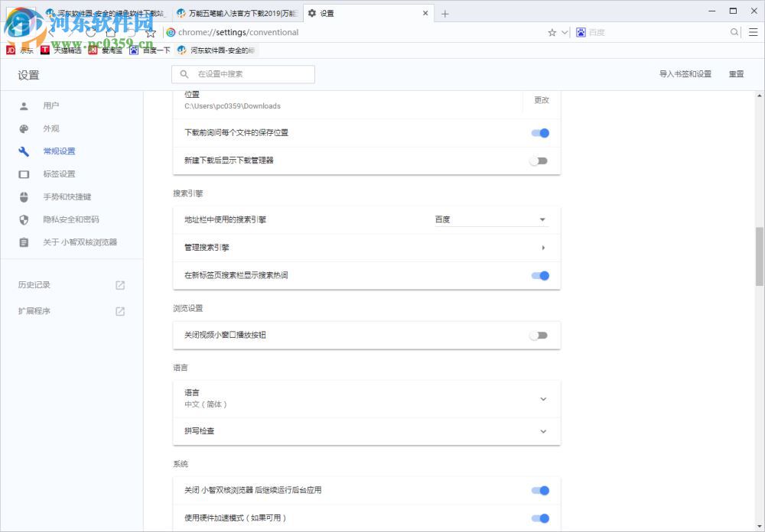Open 外观 appearance settings via palette icon
The width and height of the screenshot is (765, 532).
[x=24, y=128]
